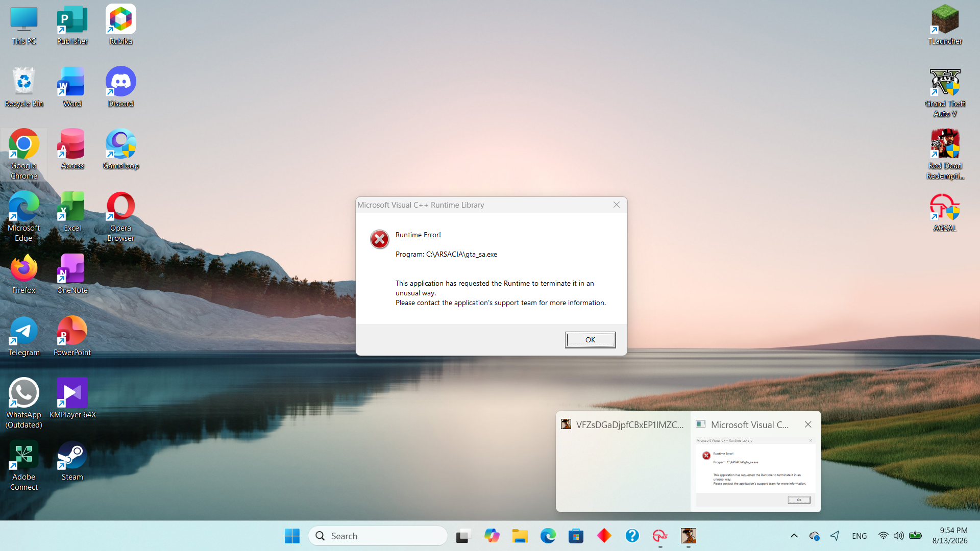Open the Google Chrome desktop shortcut
This screenshot has width=980, height=551.
point(24,154)
